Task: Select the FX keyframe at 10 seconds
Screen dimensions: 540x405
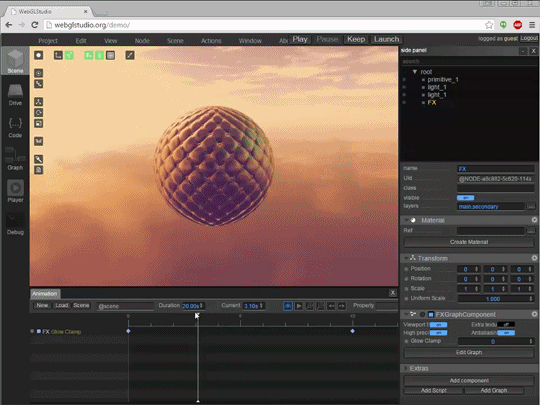Action: click(x=352, y=331)
